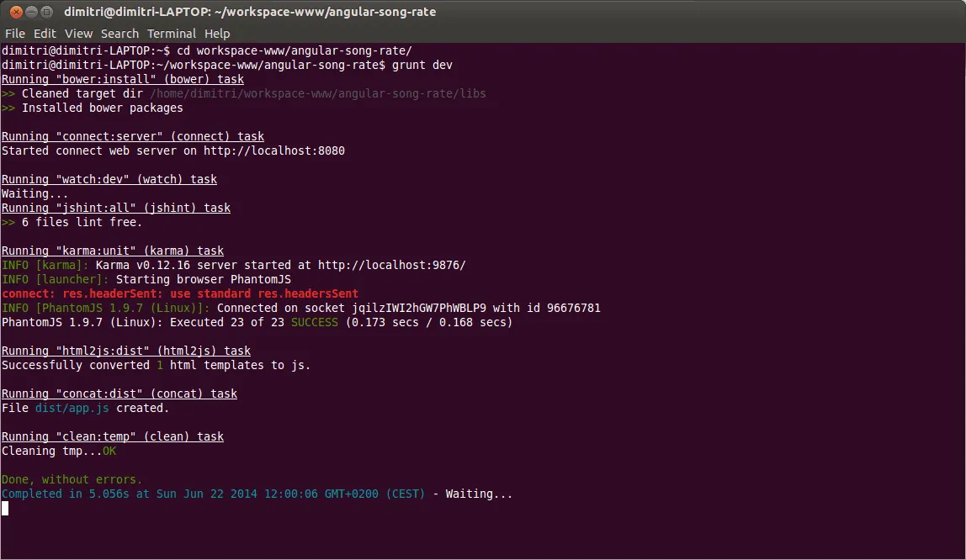Open the View menu
This screenshot has height=560, width=966.
(x=78, y=34)
